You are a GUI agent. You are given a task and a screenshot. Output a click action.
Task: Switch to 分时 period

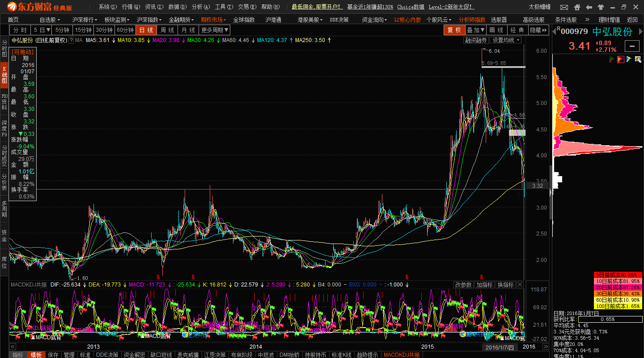coord(20,30)
